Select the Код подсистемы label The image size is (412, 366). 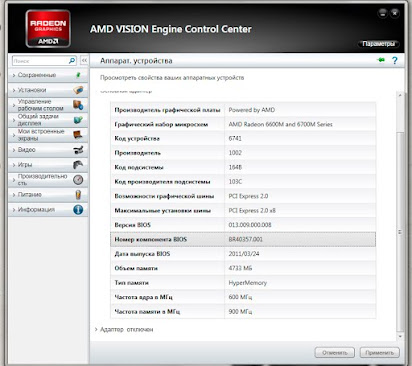pyautogui.click(x=139, y=167)
